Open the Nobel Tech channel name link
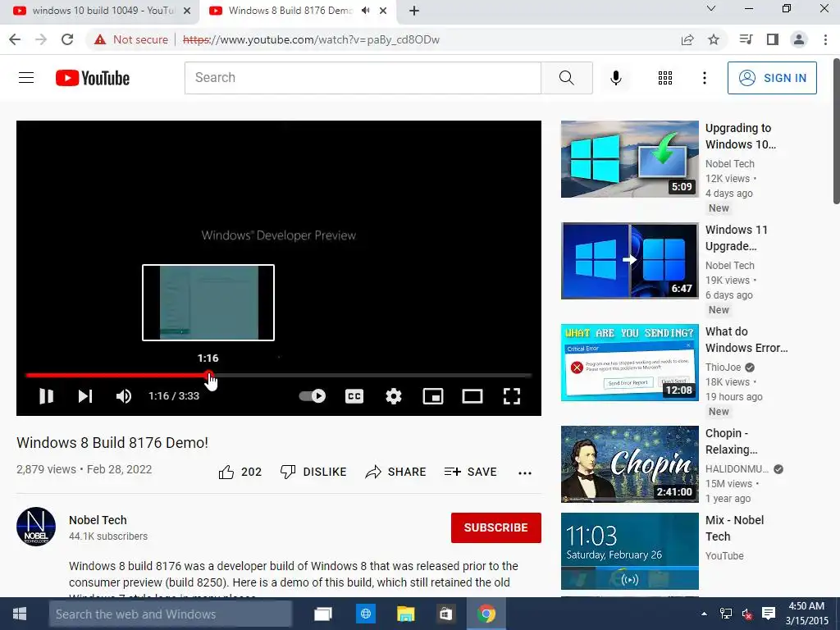The height and width of the screenshot is (630, 840). pyautogui.click(x=98, y=520)
